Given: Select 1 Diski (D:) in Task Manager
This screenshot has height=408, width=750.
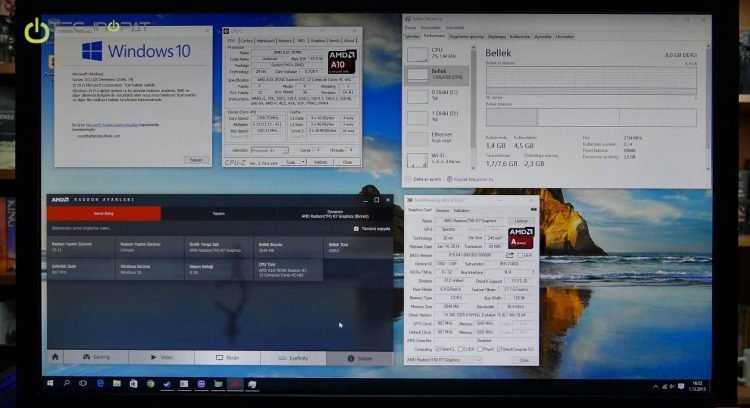Looking at the screenshot, I should (x=438, y=117).
